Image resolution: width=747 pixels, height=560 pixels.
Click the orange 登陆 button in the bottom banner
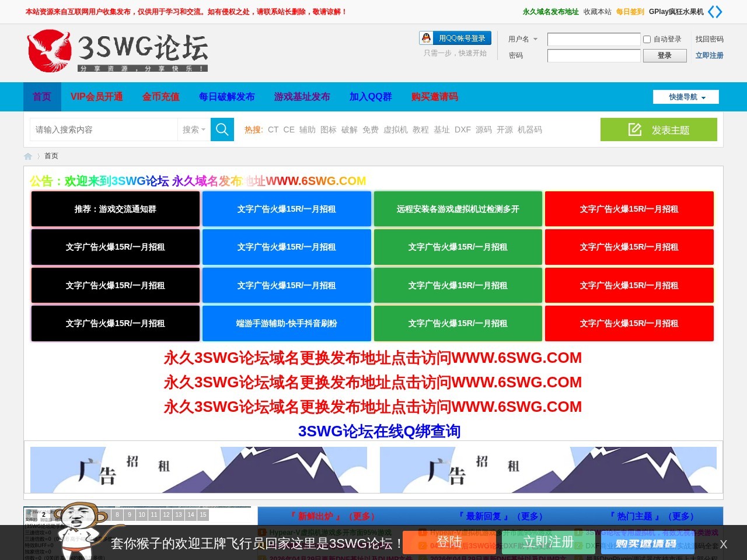click(x=449, y=542)
